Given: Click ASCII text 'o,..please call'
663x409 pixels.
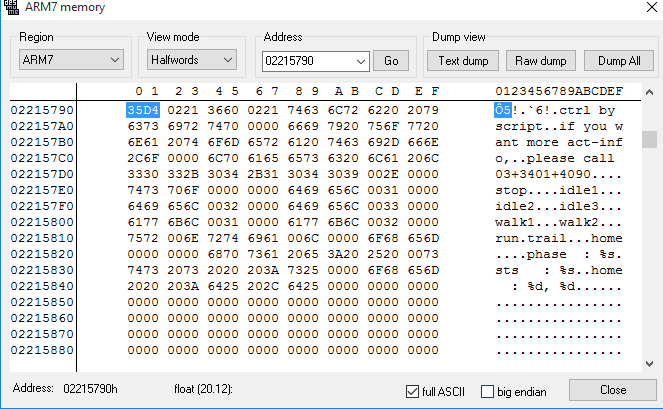Looking at the screenshot, I should (554, 159).
